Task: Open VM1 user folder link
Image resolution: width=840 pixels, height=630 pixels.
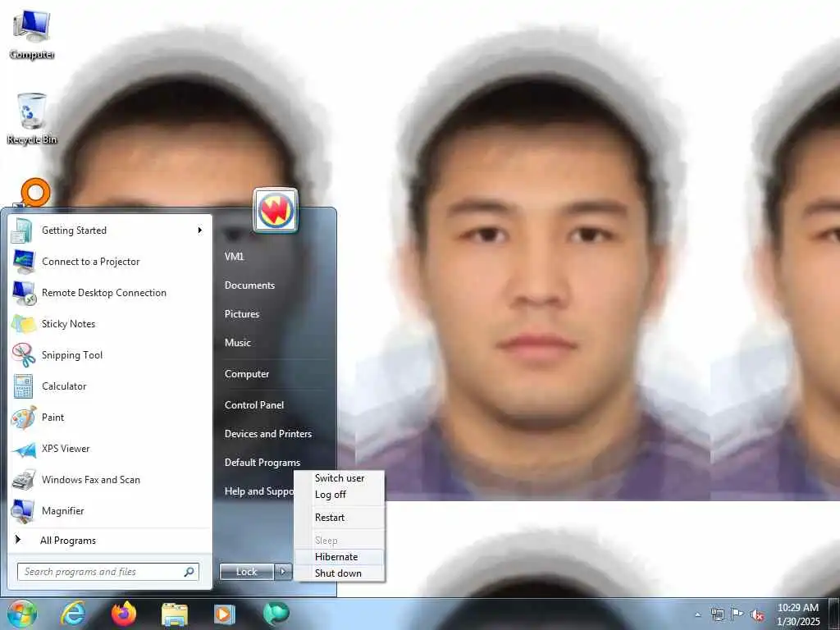Action: point(234,257)
